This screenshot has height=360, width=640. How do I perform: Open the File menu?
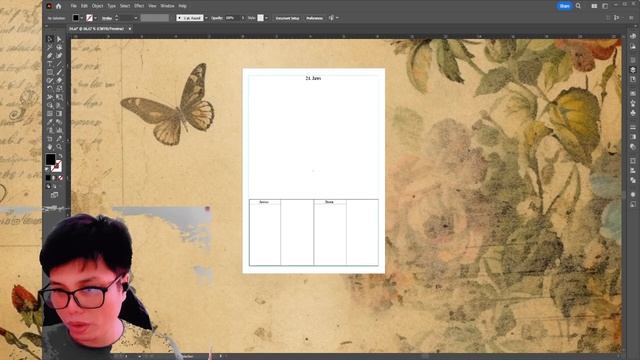tap(73, 6)
